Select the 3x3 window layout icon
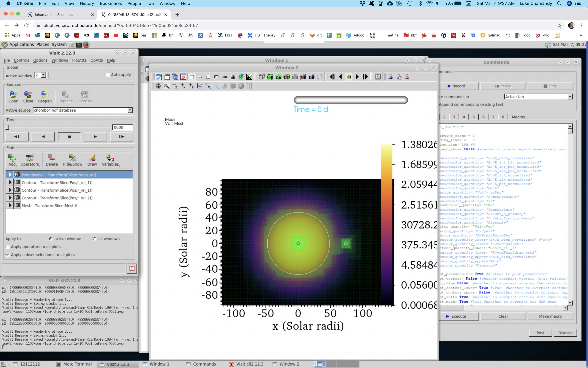 click(x=233, y=77)
